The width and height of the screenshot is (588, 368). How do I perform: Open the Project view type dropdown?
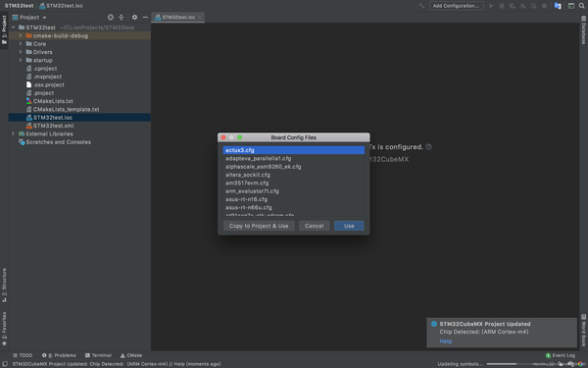click(x=29, y=18)
